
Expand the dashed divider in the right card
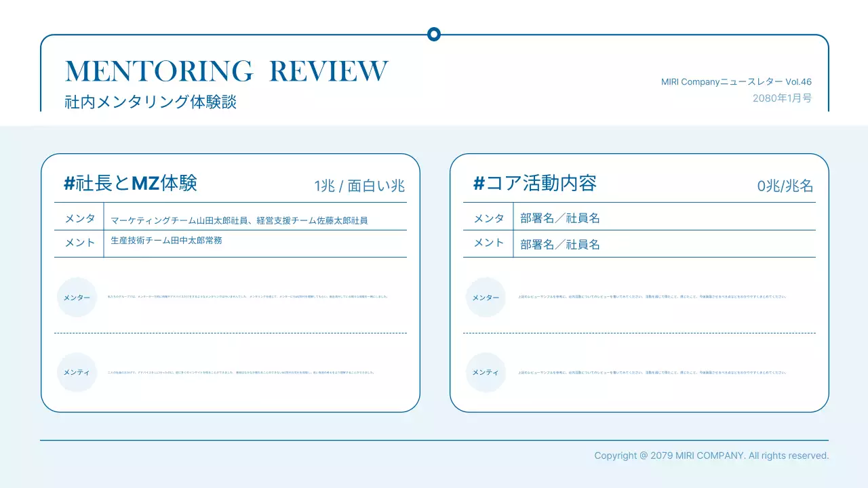[x=639, y=334]
